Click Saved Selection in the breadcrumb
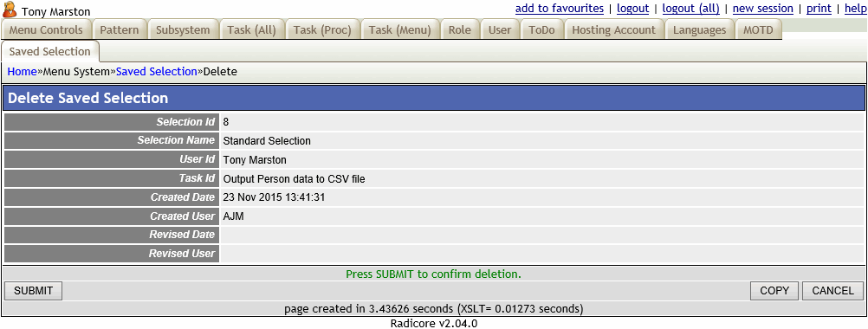The width and height of the screenshot is (868, 329). tap(157, 71)
